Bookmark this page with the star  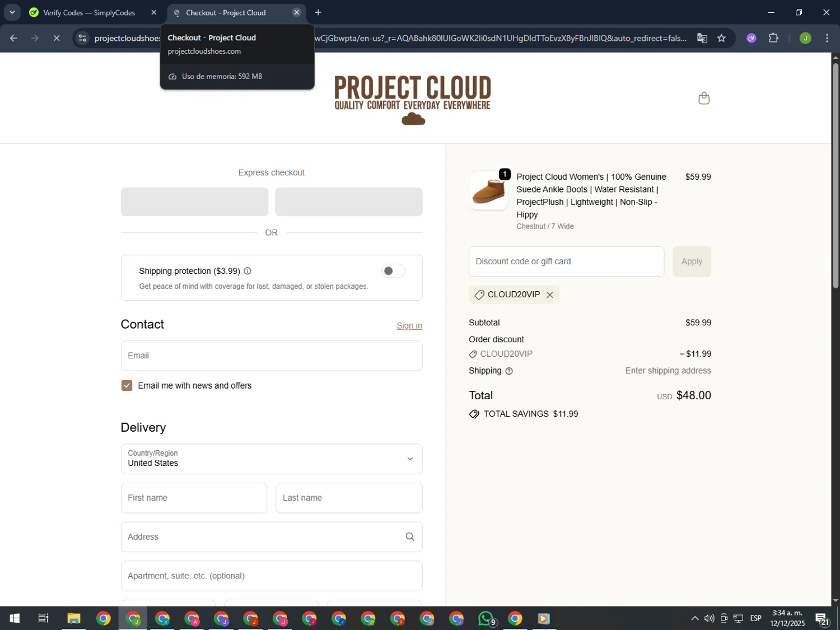pos(721,38)
